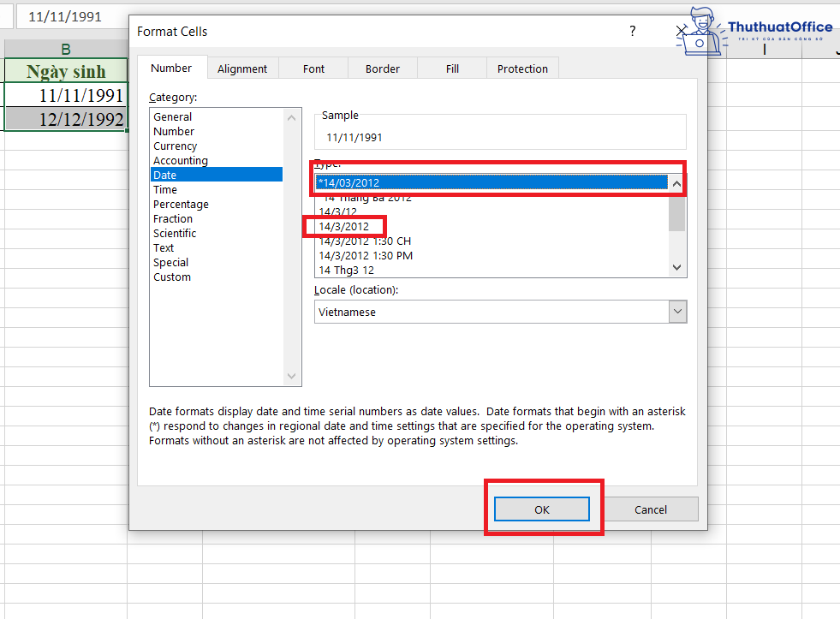
Task: Switch to the Font tab
Action: coord(313,68)
